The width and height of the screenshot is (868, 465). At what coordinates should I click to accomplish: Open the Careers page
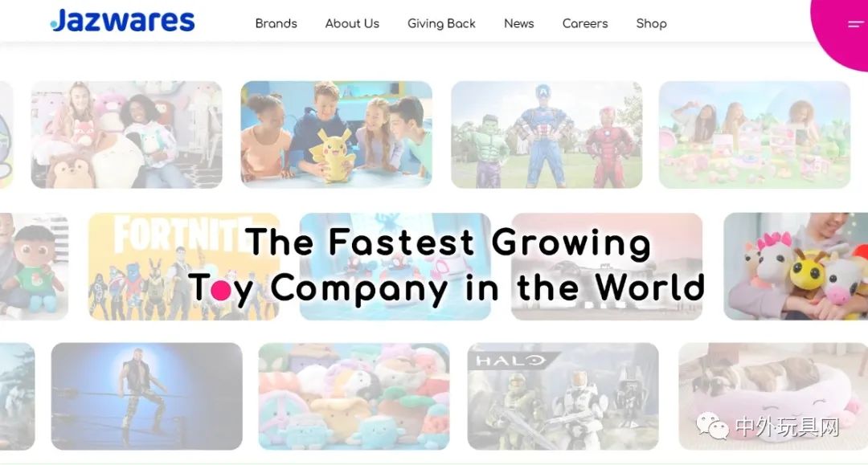tap(585, 24)
